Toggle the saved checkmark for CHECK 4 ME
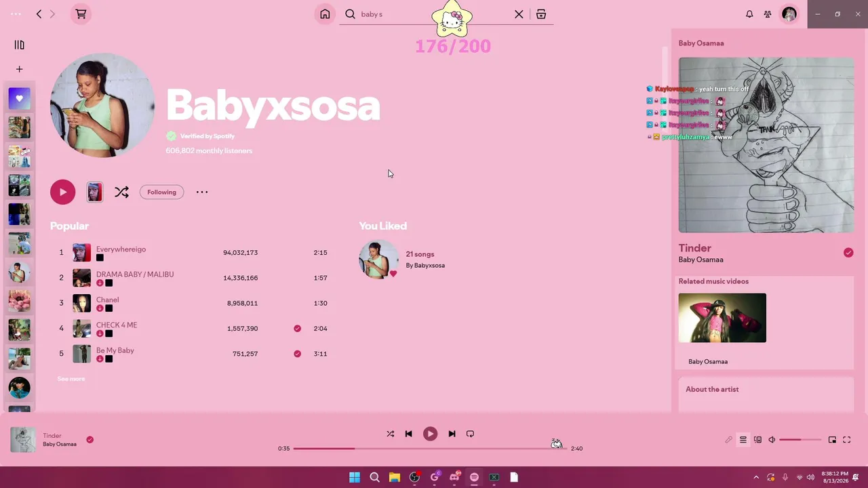 click(x=297, y=328)
